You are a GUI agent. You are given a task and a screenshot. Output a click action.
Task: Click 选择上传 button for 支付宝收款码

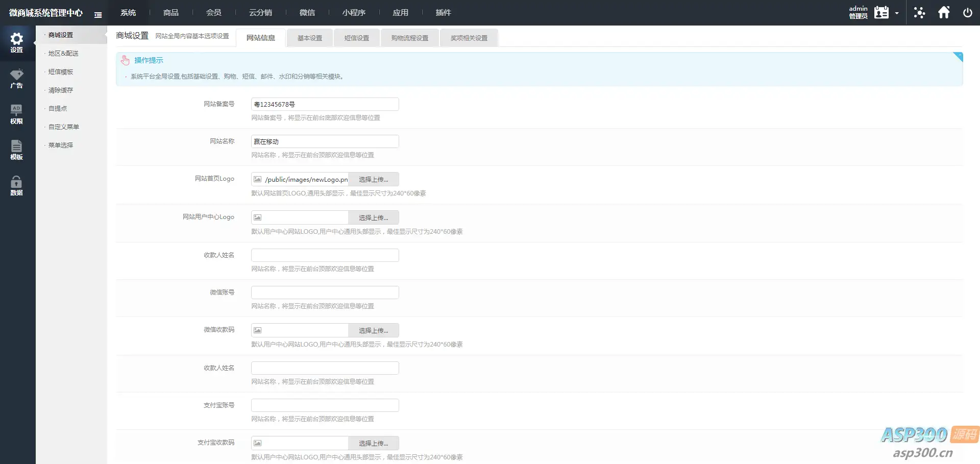(x=374, y=443)
